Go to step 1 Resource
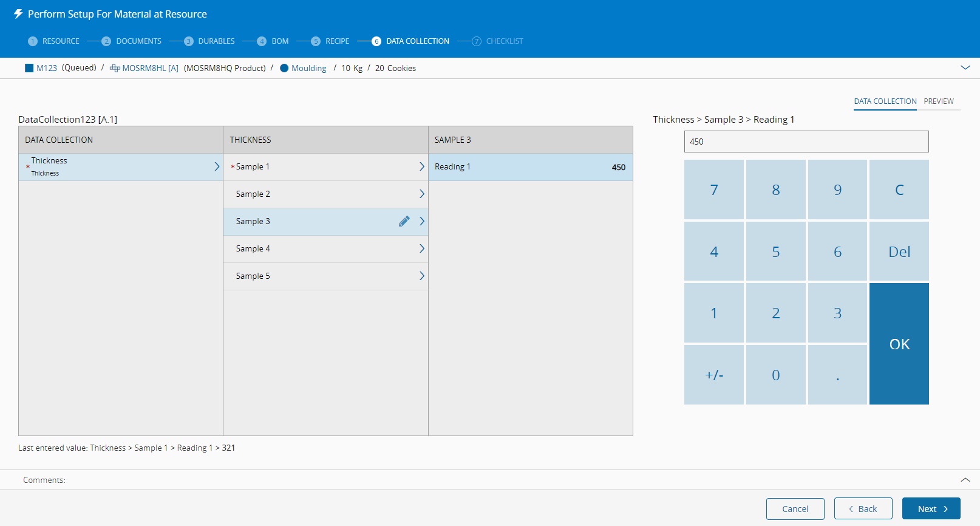Screen dimensions: 980x526 click(x=54, y=41)
